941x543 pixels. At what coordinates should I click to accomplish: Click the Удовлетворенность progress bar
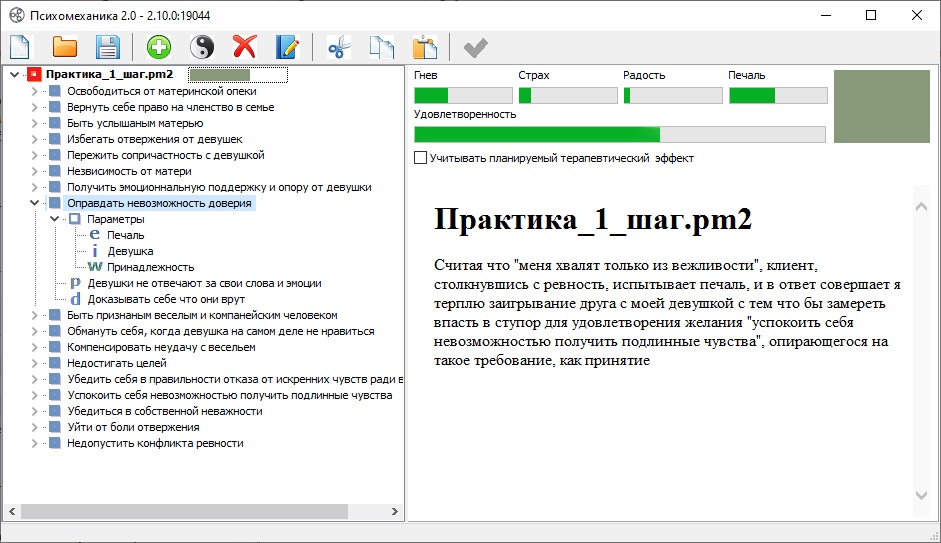pyautogui.click(x=619, y=134)
